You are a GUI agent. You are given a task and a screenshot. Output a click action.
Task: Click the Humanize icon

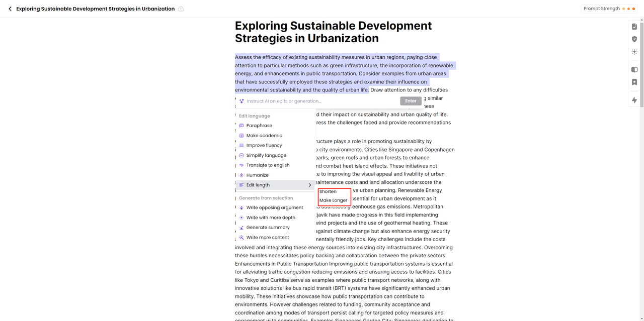coord(242,175)
